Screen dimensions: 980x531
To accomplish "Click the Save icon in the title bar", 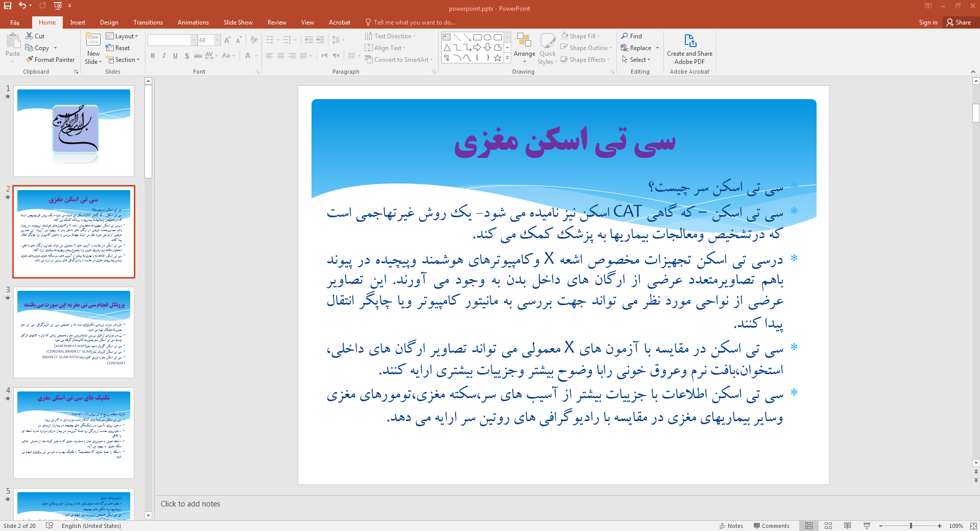I will tap(8, 6).
